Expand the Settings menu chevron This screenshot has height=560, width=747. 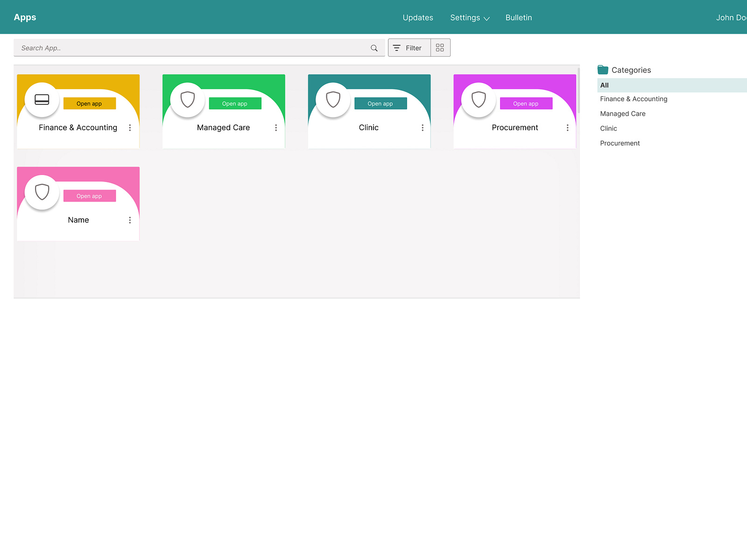(x=486, y=19)
